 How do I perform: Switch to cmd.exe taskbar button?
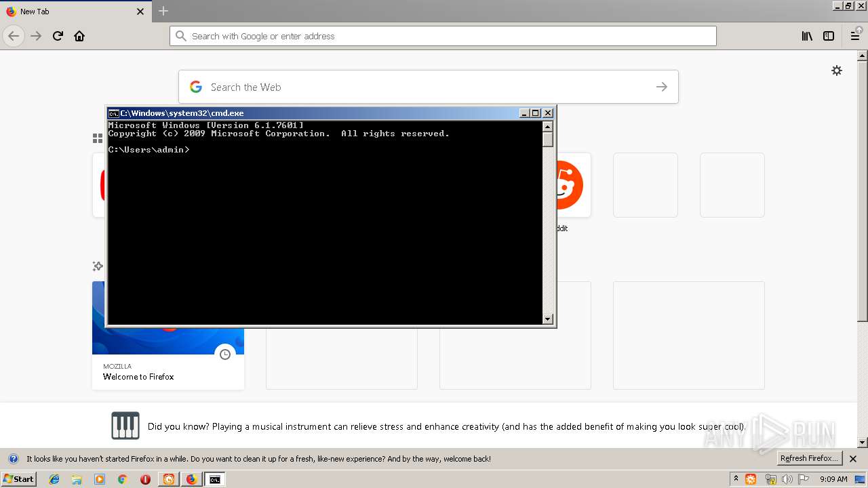214,479
